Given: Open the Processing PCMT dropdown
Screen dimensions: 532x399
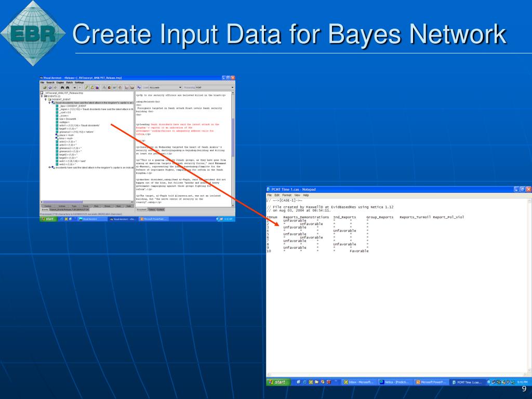Looking at the screenshot, I should 215,87.
